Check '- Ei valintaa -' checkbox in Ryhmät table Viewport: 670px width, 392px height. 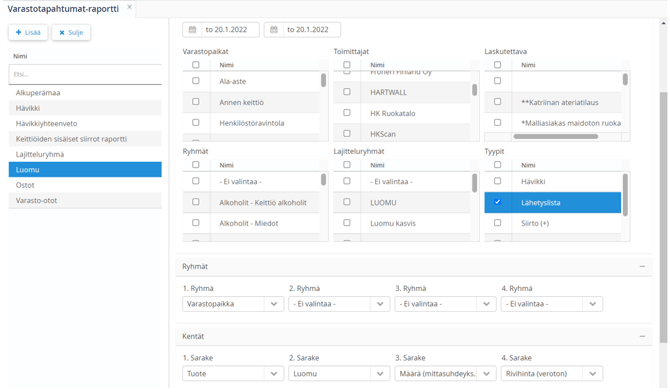point(196,181)
